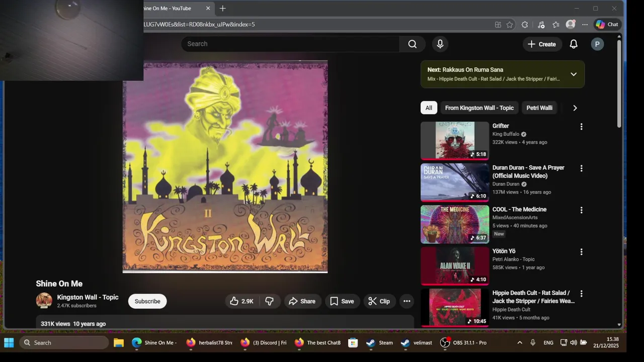Click the Kingston Wall album art video
Viewport: 644px width, 362px height.
(225, 166)
